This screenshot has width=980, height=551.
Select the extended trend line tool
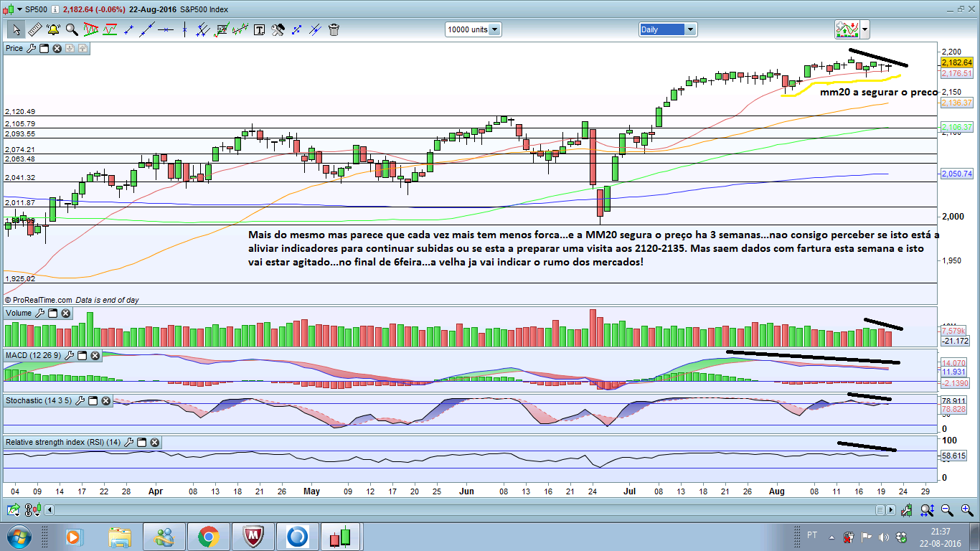click(148, 29)
